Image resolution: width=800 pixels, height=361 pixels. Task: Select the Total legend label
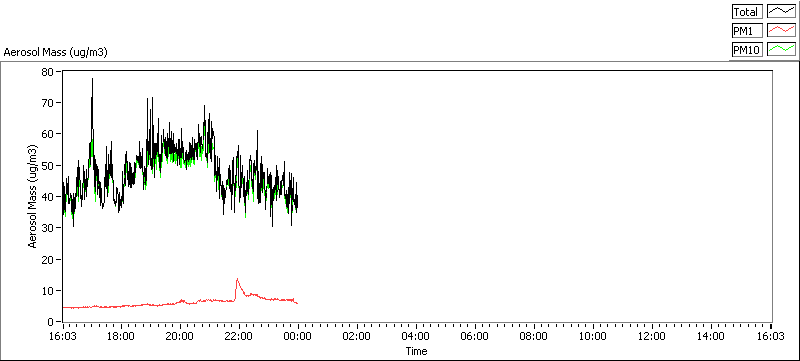(x=747, y=11)
